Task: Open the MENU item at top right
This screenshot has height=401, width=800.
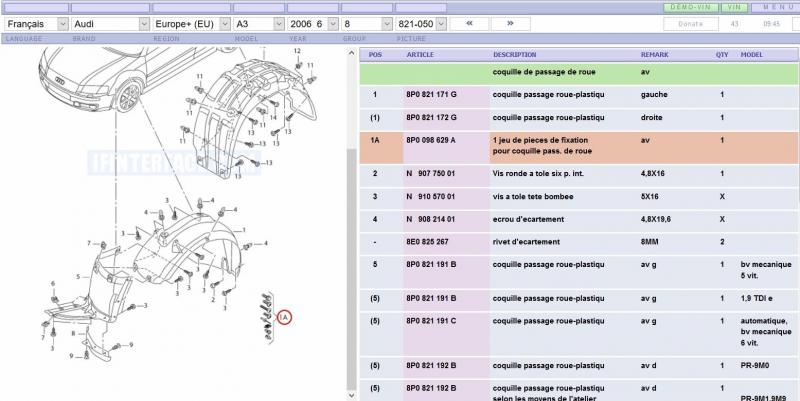Action: 777,8
